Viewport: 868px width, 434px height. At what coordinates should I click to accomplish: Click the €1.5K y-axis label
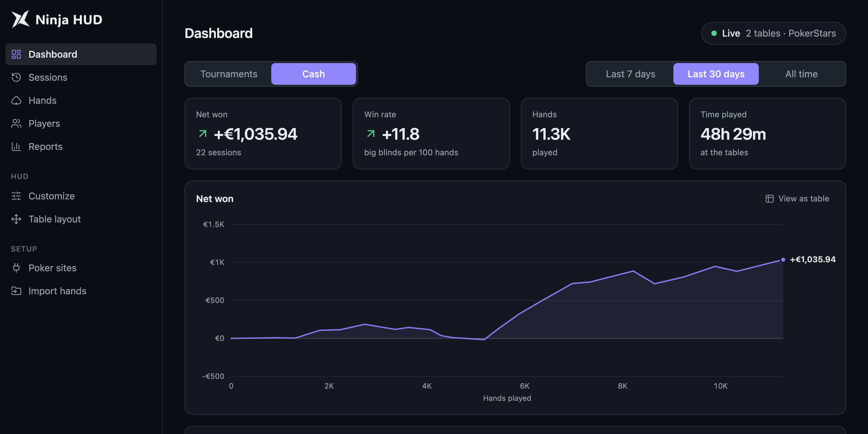coord(213,224)
